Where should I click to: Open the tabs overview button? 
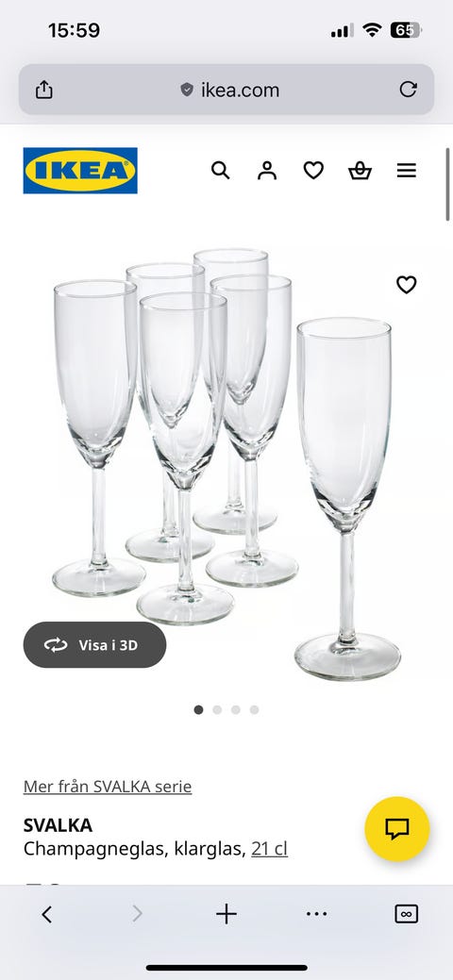point(406,914)
